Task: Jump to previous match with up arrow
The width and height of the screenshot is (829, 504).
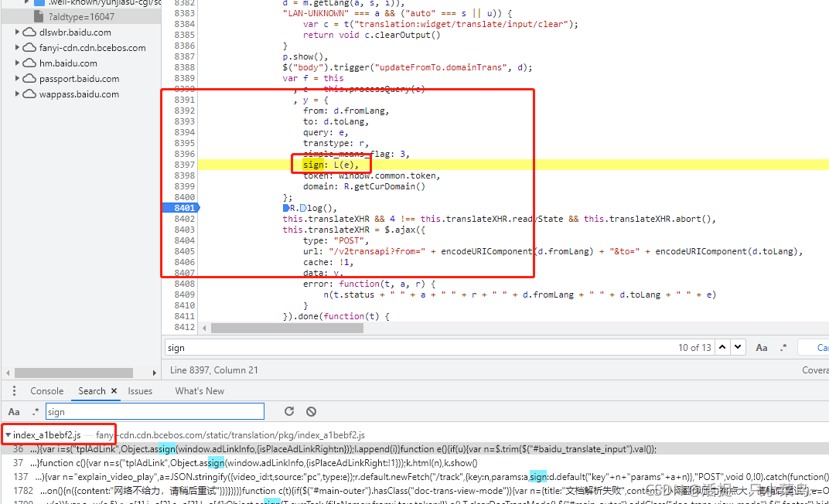Action: [722, 348]
